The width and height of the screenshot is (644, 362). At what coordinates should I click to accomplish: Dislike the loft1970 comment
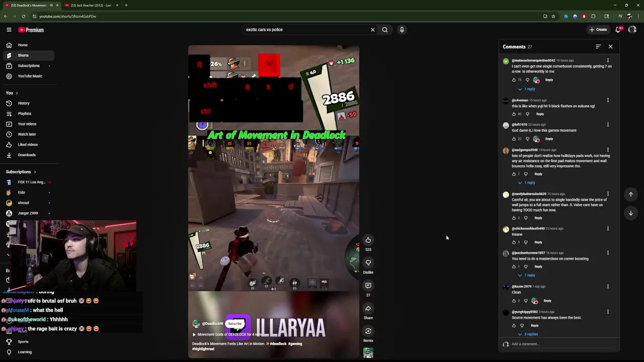[527, 139]
